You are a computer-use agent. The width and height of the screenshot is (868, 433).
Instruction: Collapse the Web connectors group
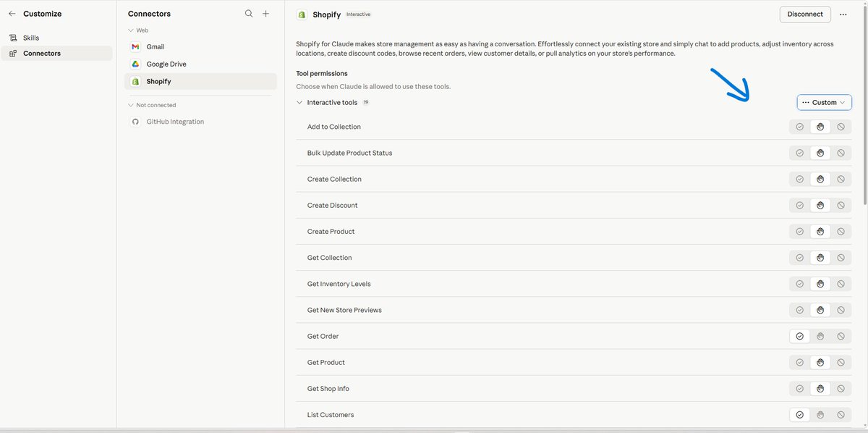(131, 30)
